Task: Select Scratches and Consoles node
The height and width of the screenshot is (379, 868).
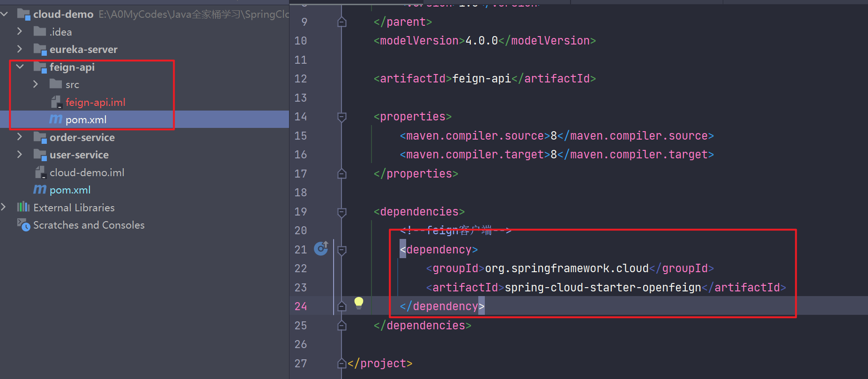Action: [x=144, y=225]
